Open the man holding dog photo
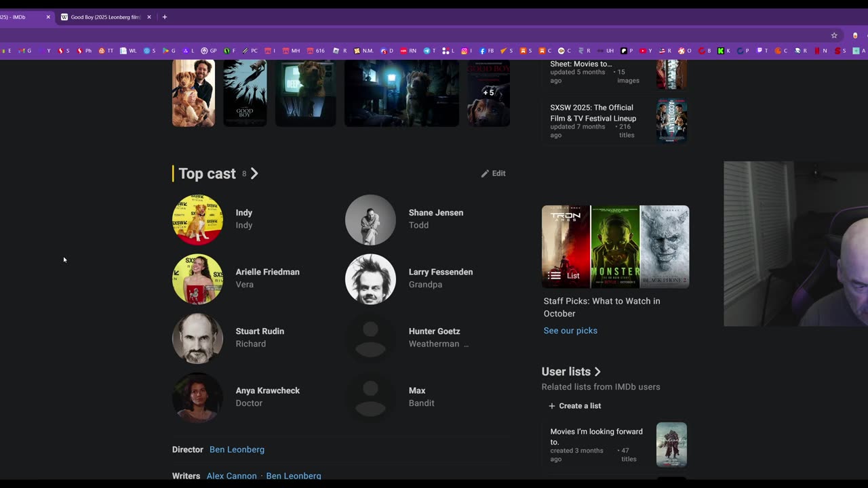The image size is (868, 488). click(193, 93)
